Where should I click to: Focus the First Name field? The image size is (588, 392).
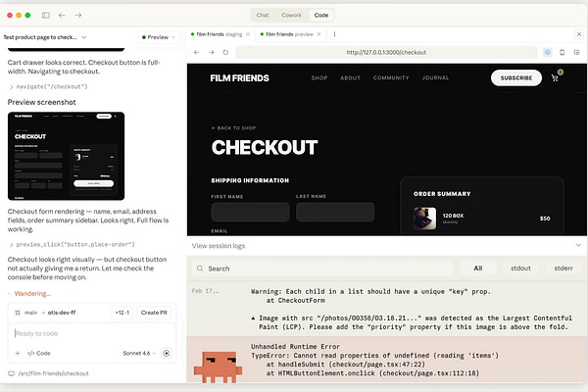250,212
